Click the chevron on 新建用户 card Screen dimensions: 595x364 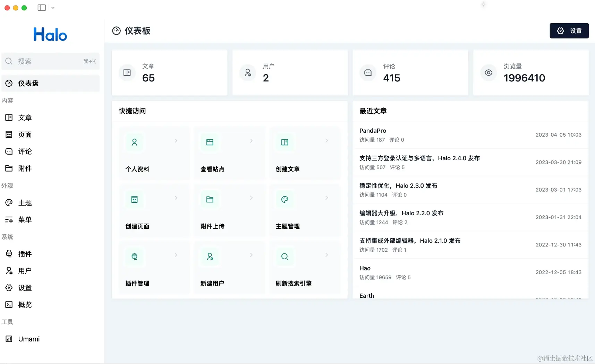[x=251, y=255]
